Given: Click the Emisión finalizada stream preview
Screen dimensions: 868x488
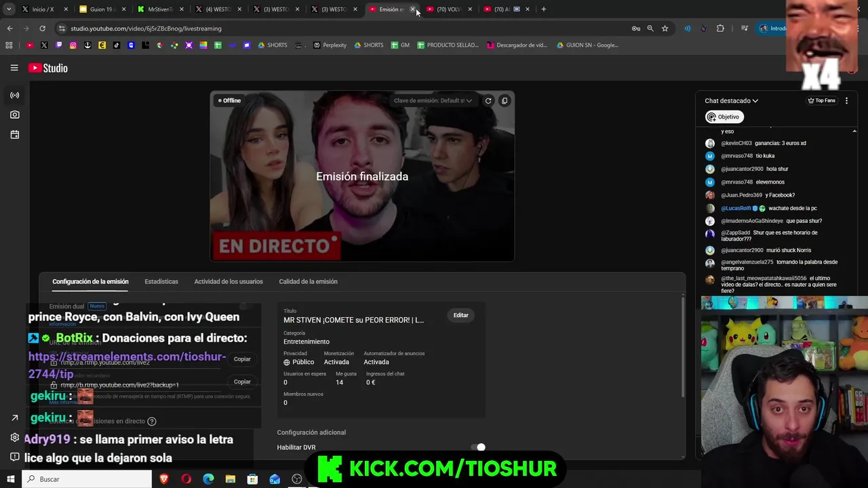Looking at the screenshot, I should (362, 176).
